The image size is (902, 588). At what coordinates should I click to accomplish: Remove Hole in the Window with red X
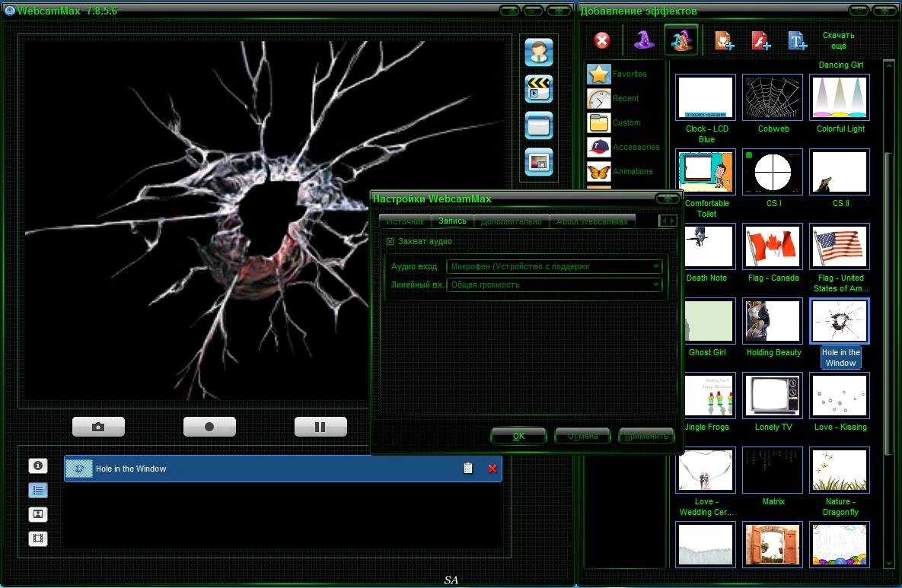492,469
